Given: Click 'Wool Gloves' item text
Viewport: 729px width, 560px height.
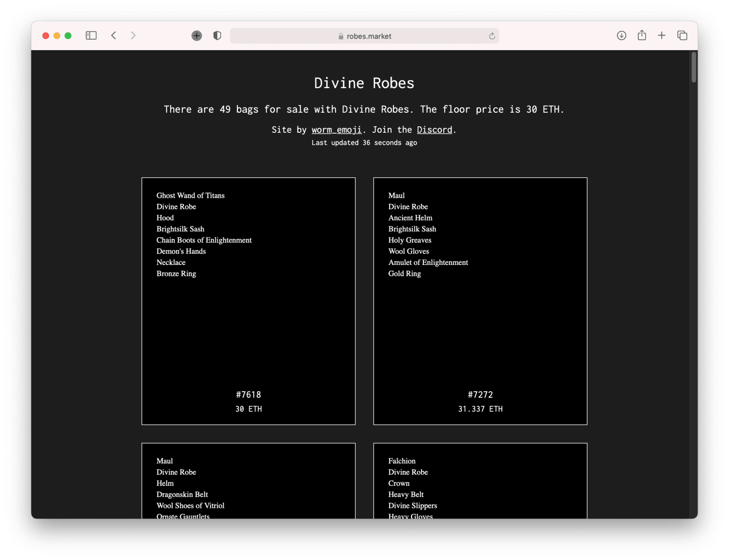Looking at the screenshot, I should pos(409,251).
